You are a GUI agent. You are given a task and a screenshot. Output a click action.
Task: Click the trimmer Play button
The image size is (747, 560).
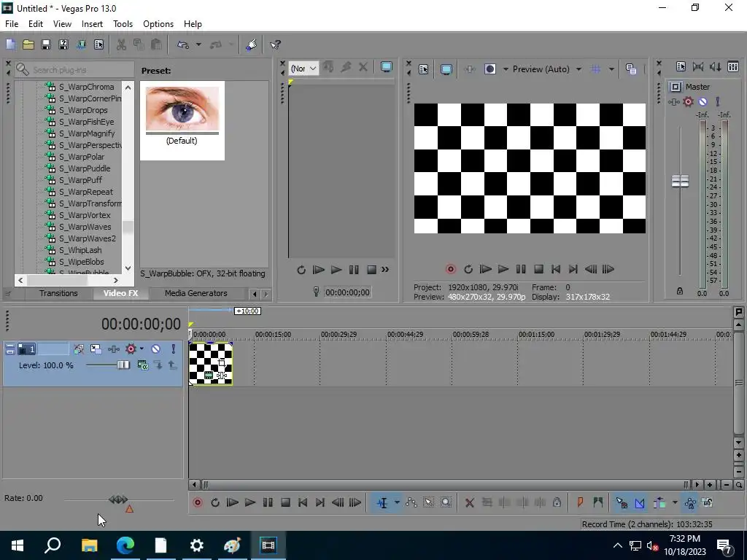pos(336,270)
